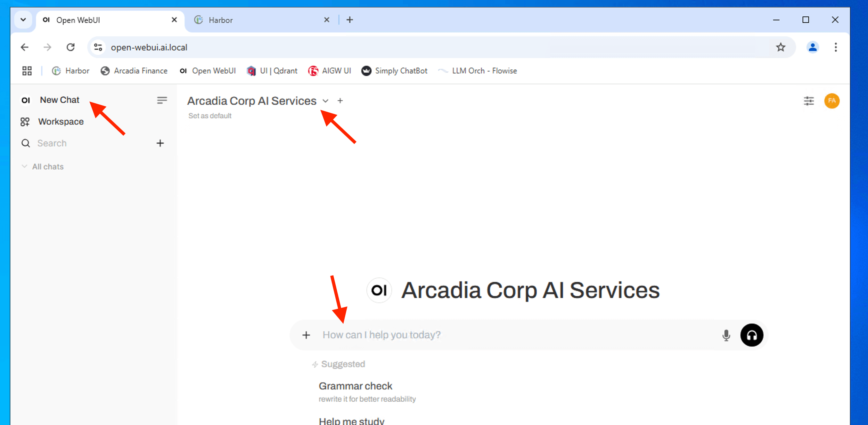Bookmark this page with star icon
The width and height of the screenshot is (868, 425).
780,47
